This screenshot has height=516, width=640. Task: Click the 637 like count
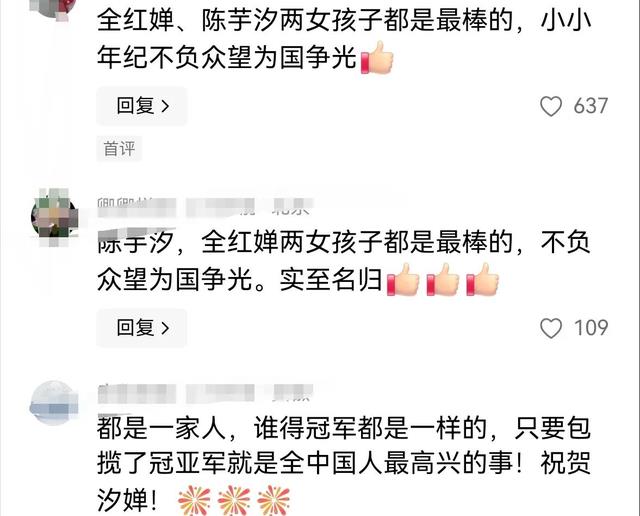tap(591, 106)
